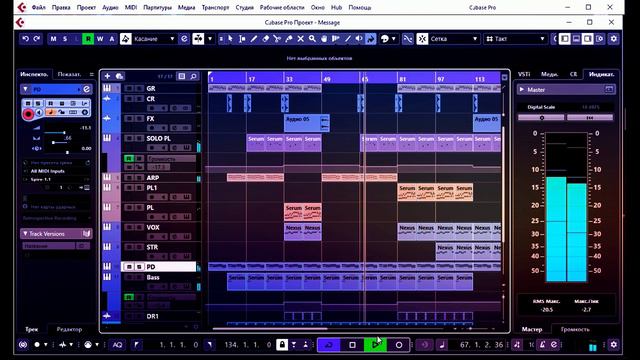Toggle the transport Cycle loop button
This screenshot has width=640, height=360.
click(329, 345)
